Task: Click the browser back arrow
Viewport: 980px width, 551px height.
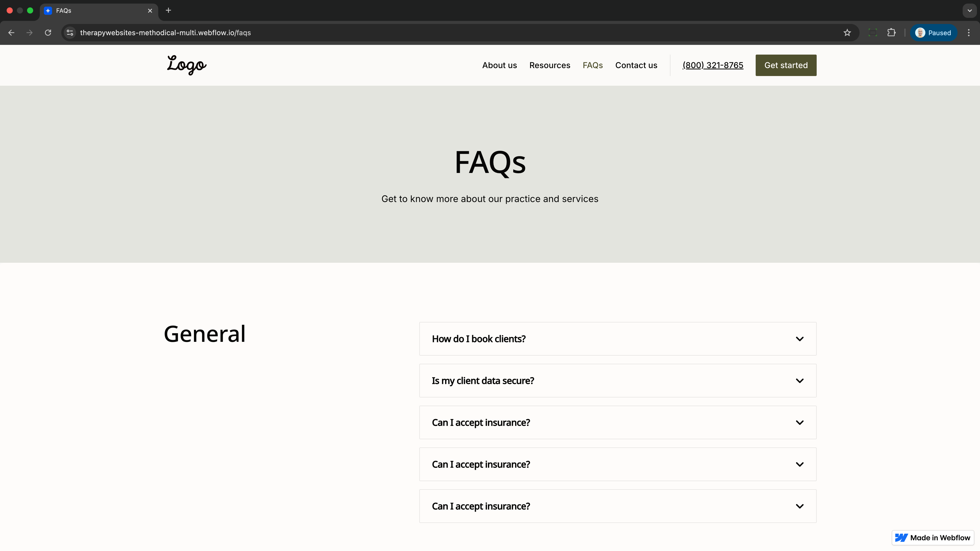Action: pyautogui.click(x=11, y=33)
